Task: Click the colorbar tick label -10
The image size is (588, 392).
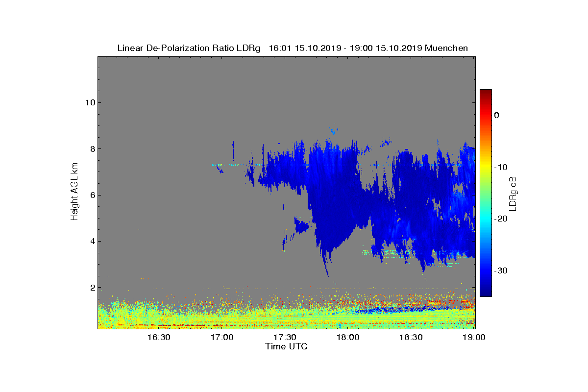Action: (500, 167)
